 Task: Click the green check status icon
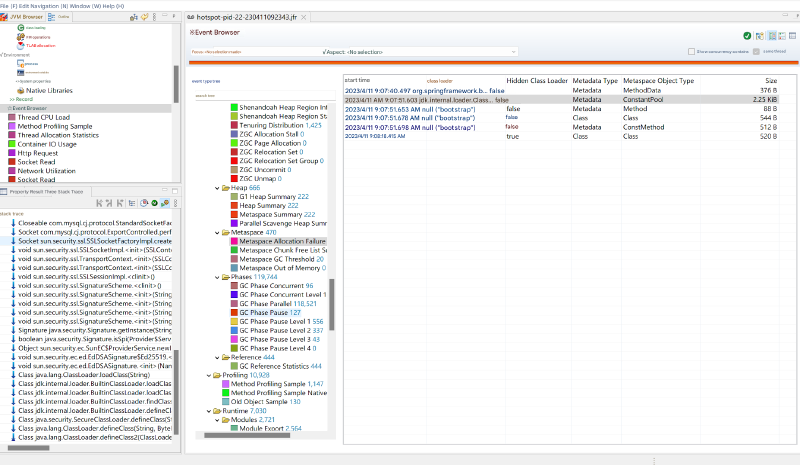746,35
